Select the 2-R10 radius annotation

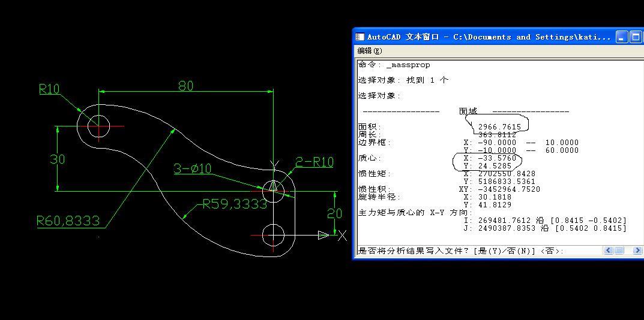pos(314,162)
